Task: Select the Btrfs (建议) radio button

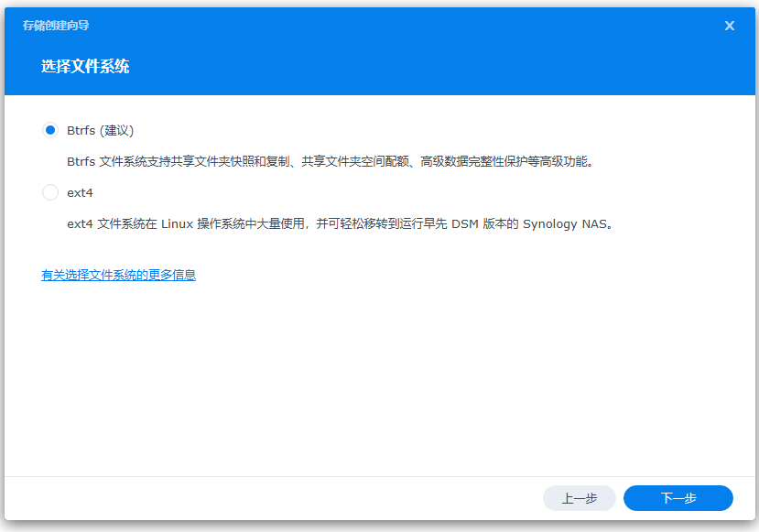Action: pos(50,130)
